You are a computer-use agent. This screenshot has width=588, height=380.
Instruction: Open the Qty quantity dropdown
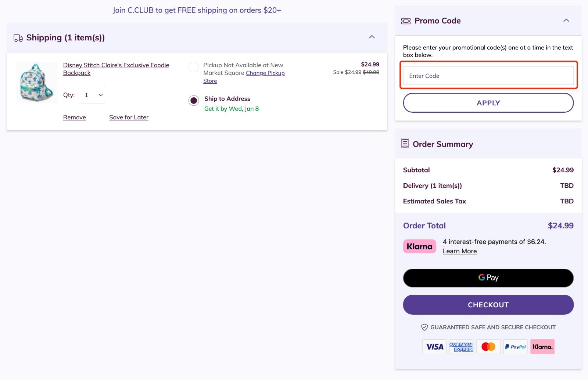[x=92, y=95]
